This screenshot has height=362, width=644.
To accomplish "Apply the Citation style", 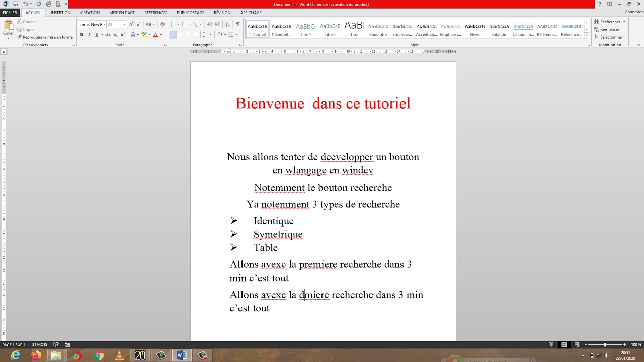I will [499, 30].
